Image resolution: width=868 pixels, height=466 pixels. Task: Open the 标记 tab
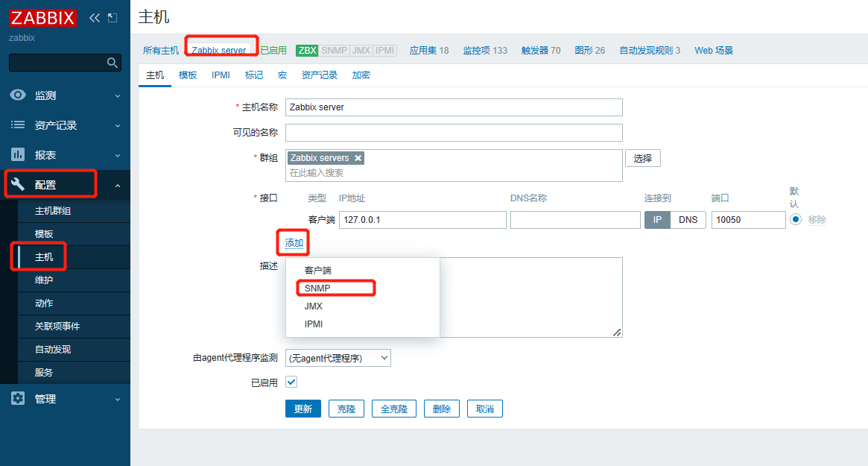254,75
